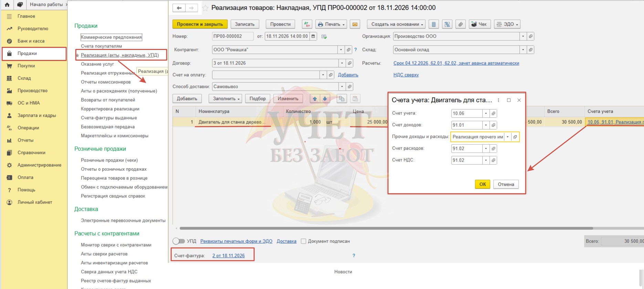Click Отмена in the dialog
Viewport: 644px width, 289px height.
point(506,184)
